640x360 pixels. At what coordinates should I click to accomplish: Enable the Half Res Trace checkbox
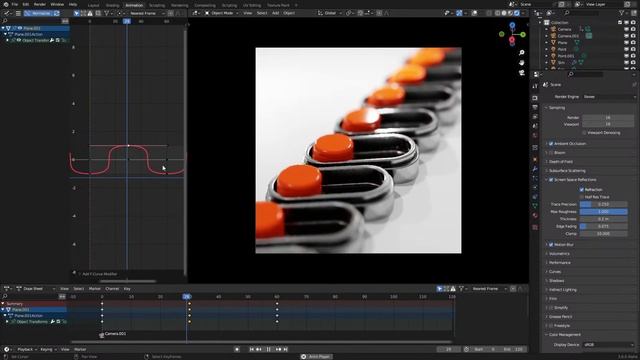582,197
